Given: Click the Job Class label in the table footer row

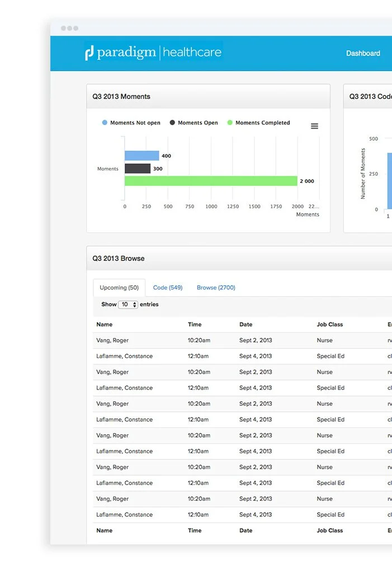Looking at the screenshot, I should coord(330,530).
